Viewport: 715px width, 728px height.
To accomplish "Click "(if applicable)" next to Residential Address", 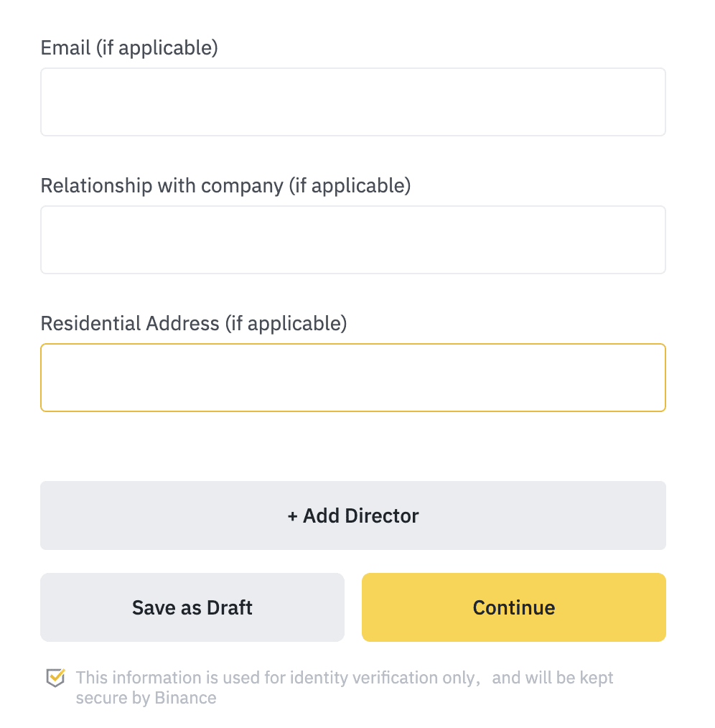I will pos(286,324).
